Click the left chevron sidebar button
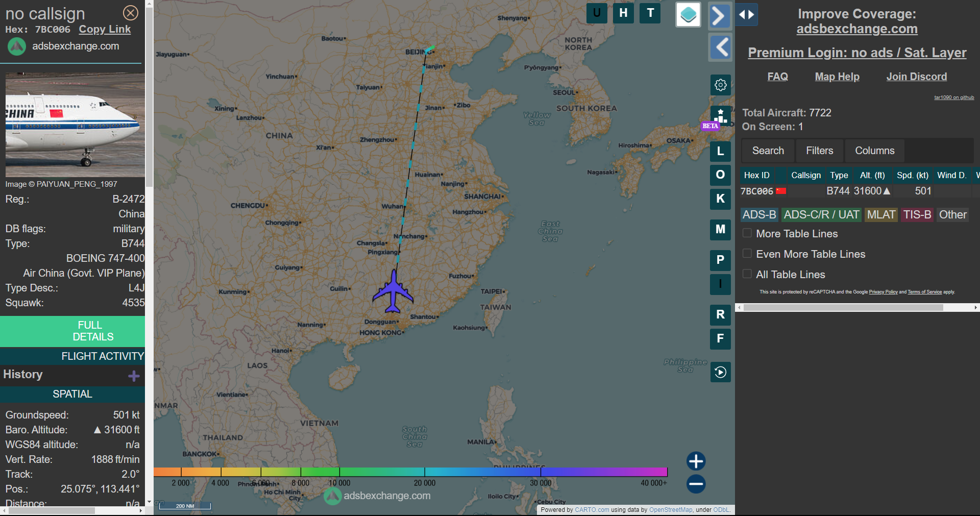Viewport: 980px width, 516px height. pyautogui.click(x=721, y=47)
